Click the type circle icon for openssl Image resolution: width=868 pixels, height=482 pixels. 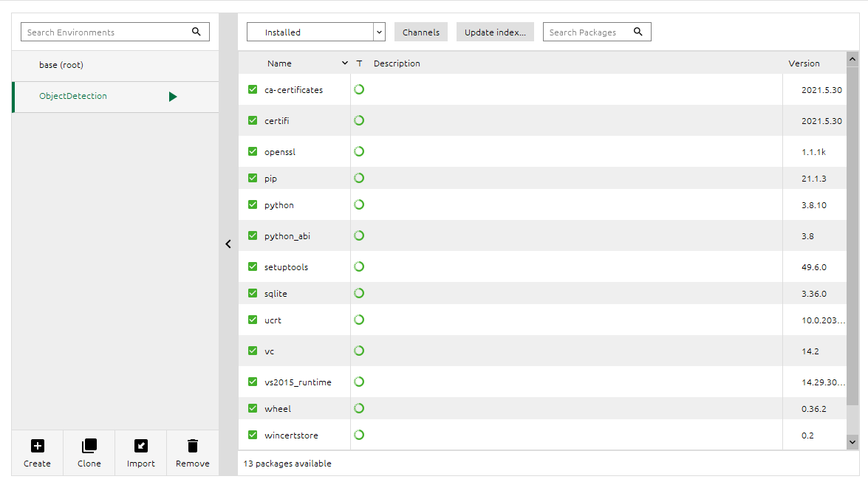[359, 151]
